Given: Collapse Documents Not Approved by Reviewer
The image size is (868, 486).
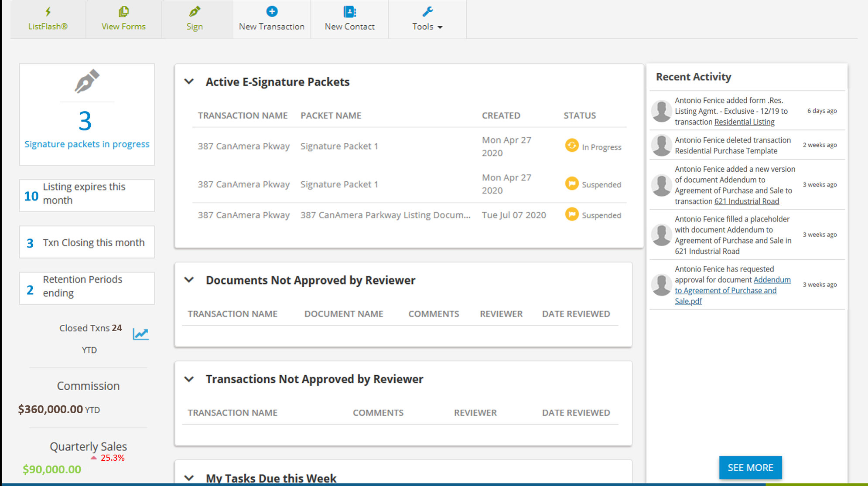Looking at the screenshot, I should (189, 280).
